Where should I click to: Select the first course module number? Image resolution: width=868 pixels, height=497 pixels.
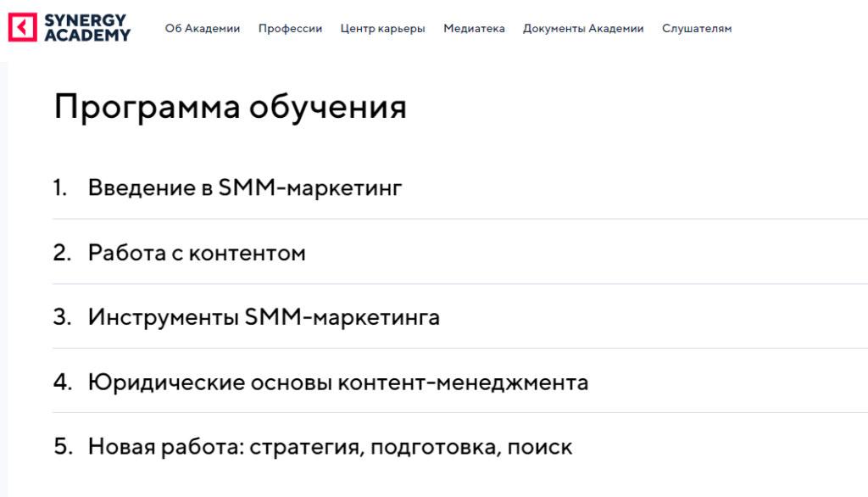coord(59,187)
